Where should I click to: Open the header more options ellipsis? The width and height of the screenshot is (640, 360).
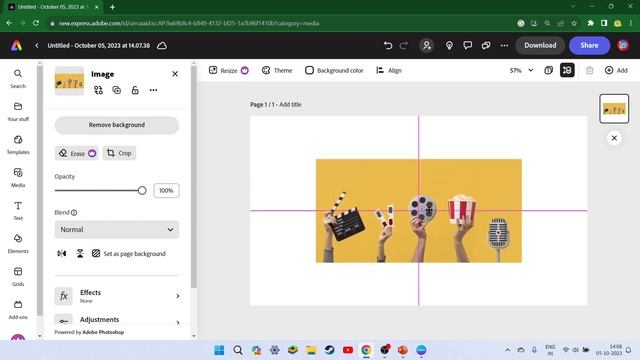tap(504, 45)
